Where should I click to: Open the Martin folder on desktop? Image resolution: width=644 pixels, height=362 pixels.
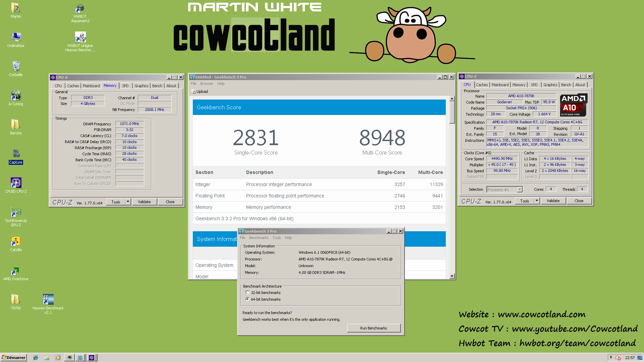click(x=16, y=10)
